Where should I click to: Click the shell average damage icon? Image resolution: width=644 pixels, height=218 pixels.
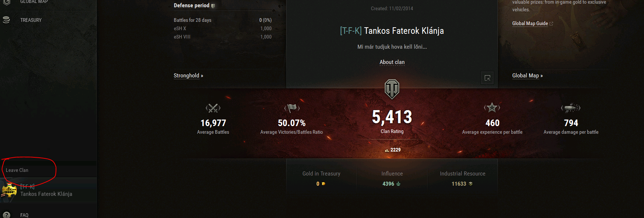[x=571, y=108]
